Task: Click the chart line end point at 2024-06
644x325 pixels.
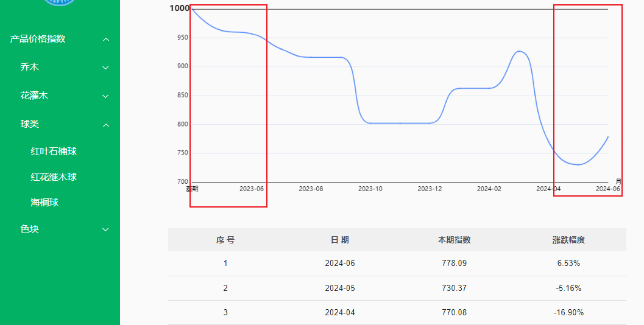Action: pyautogui.click(x=608, y=137)
